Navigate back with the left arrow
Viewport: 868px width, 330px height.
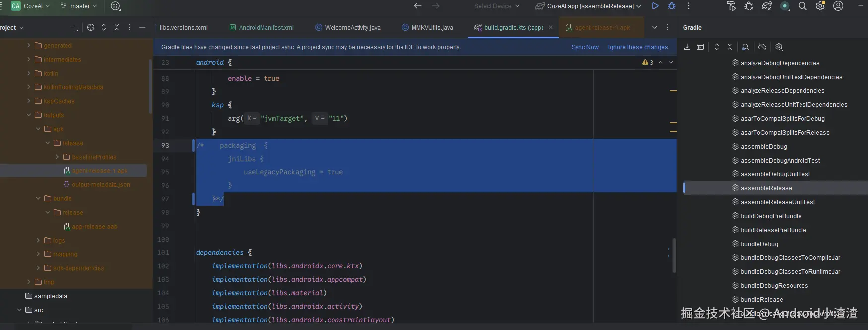click(418, 6)
